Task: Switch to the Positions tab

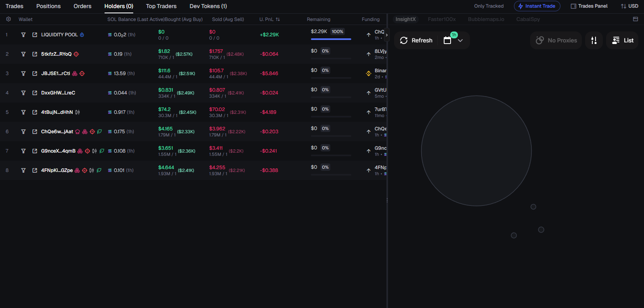Action: coord(48,6)
